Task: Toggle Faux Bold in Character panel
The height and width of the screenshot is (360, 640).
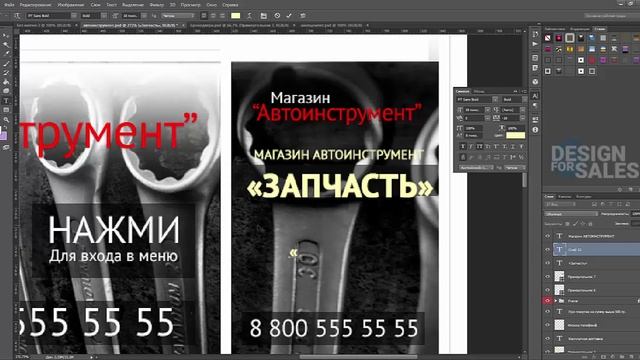Action: pos(462,146)
